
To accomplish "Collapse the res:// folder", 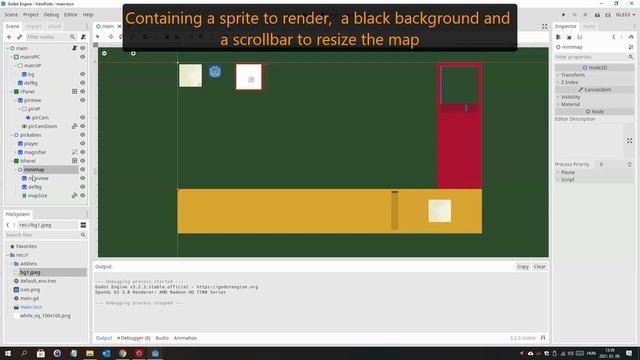I will (7, 255).
